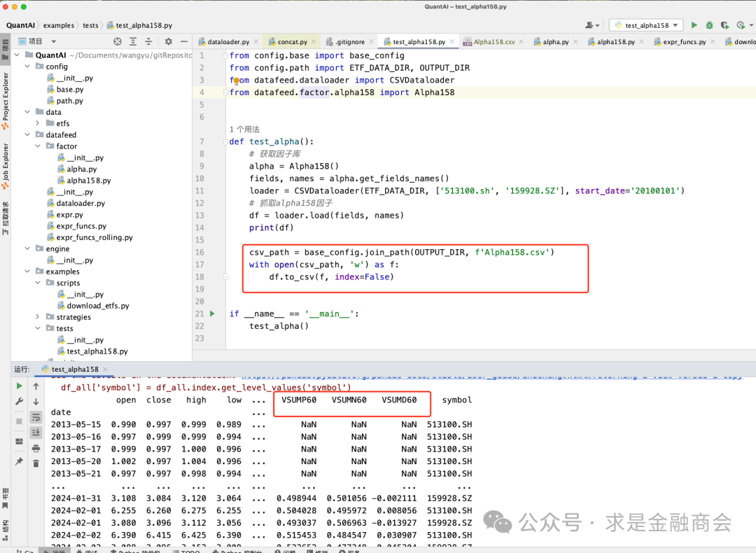Open the Structure side tool window
The height and width of the screenshot is (553, 756).
tap(5, 529)
